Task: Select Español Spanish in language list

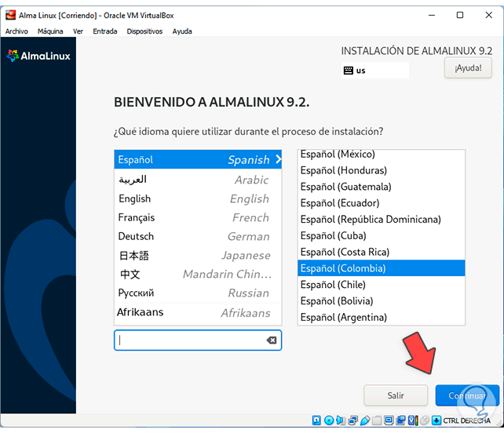Action: click(x=198, y=159)
